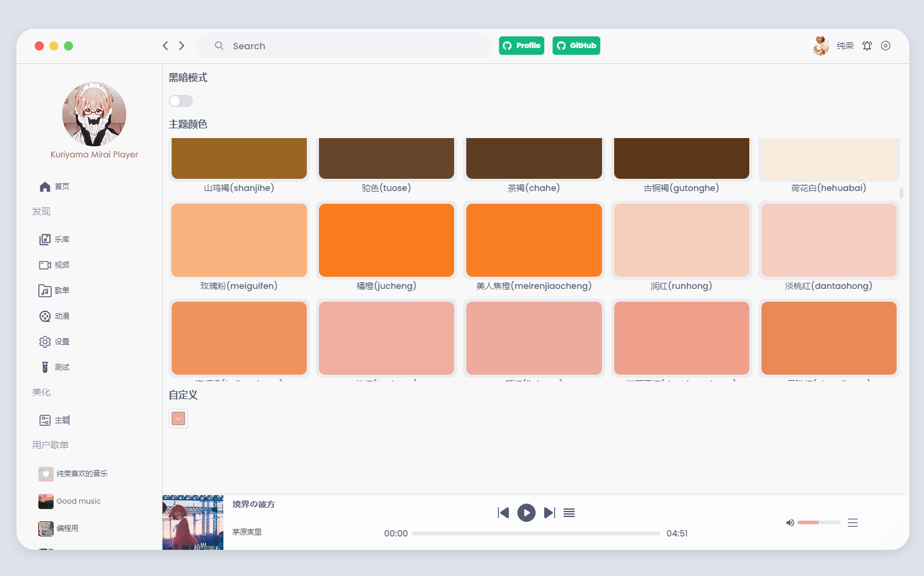Go to the previous track

click(503, 513)
